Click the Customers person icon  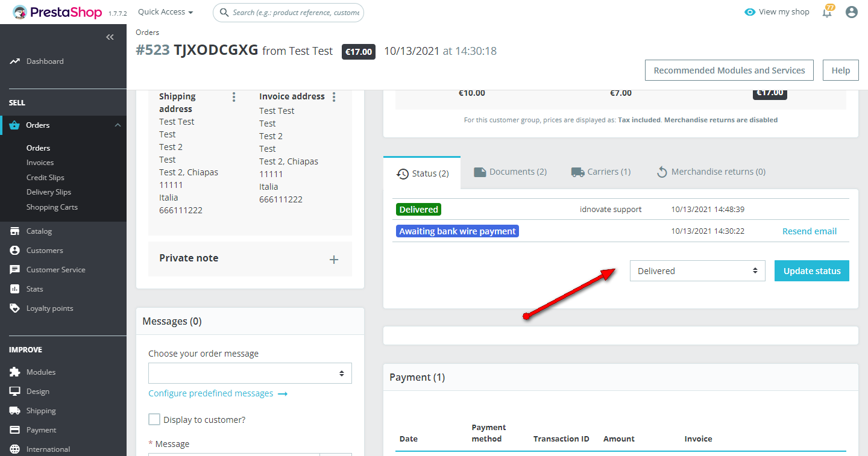click(x=15, y=251)
